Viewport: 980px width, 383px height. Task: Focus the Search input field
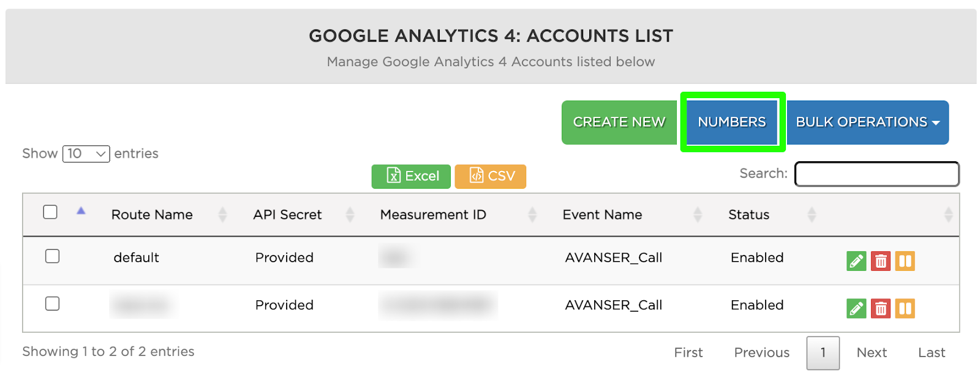[x=877, y=174]
